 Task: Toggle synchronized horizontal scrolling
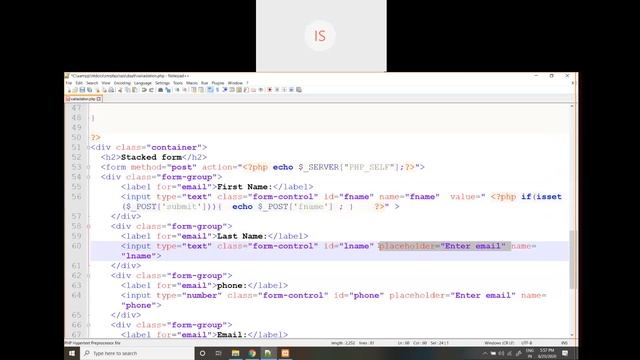(201, 90)
